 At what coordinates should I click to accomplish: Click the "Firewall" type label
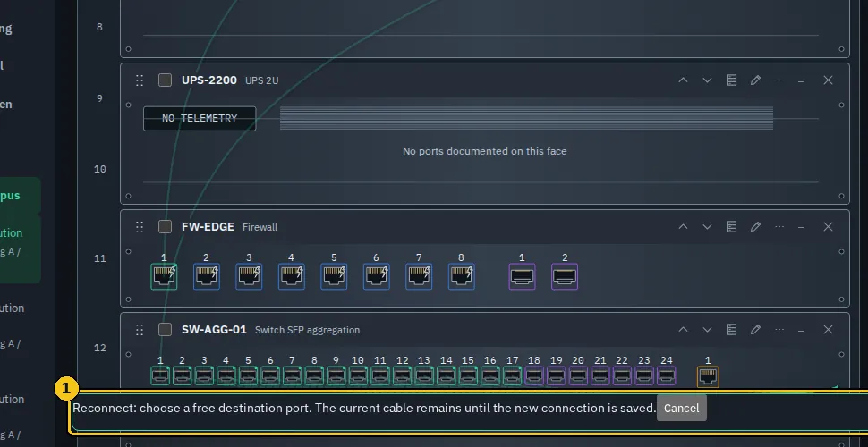pos(260,227)
